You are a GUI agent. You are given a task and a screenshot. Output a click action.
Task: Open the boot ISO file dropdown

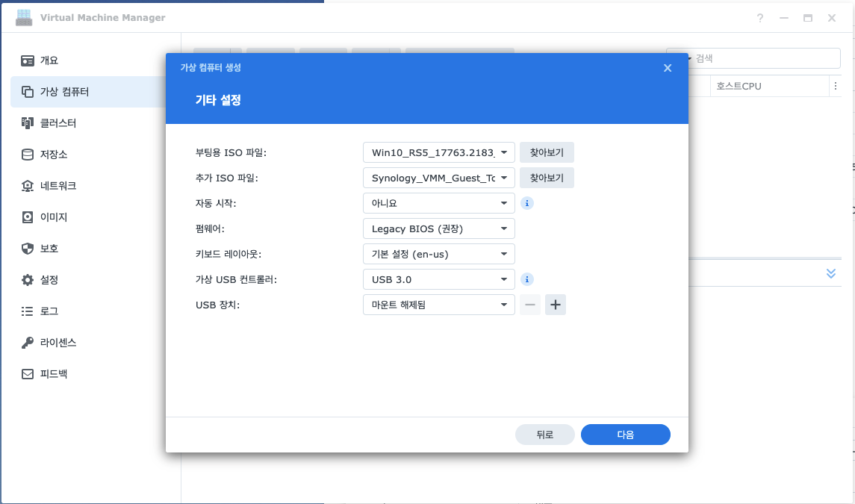pos(439,153)
